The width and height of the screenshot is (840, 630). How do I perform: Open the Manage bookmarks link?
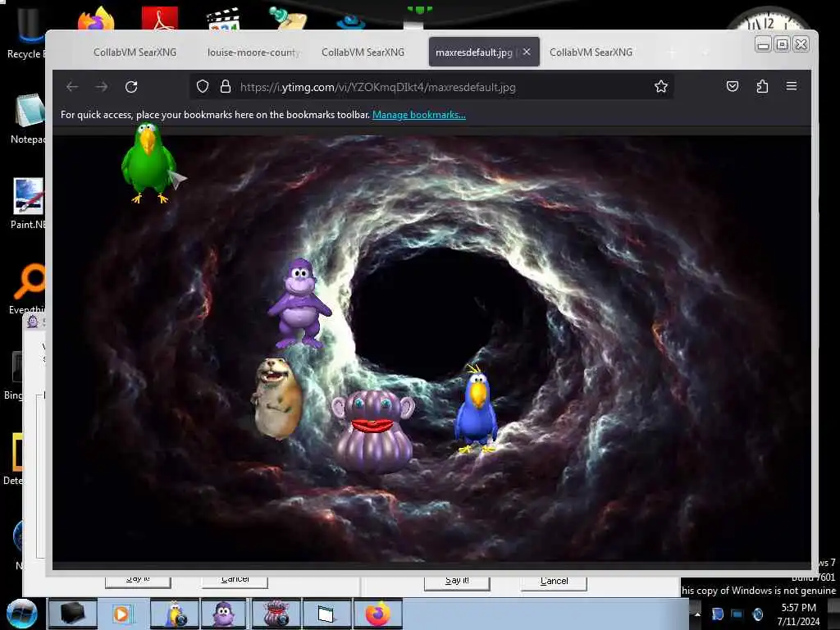click(419, 115)
